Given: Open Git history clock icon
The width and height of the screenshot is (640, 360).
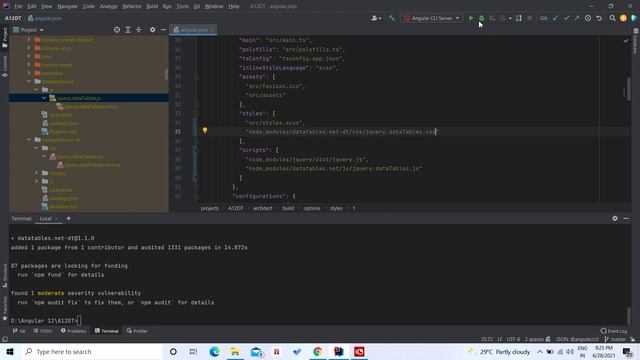Looking at the screenshot, I should pos(588,18).
